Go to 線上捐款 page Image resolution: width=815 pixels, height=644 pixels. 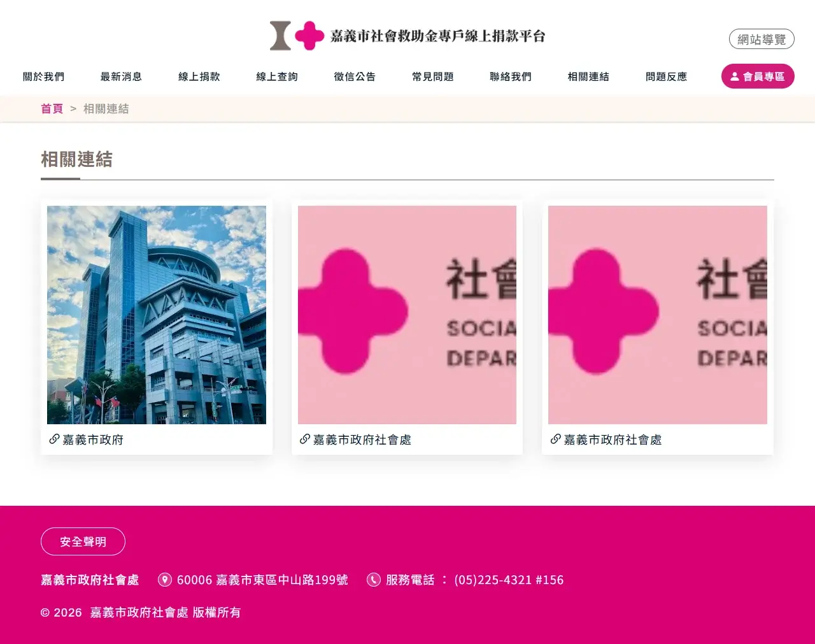(199, 76)
